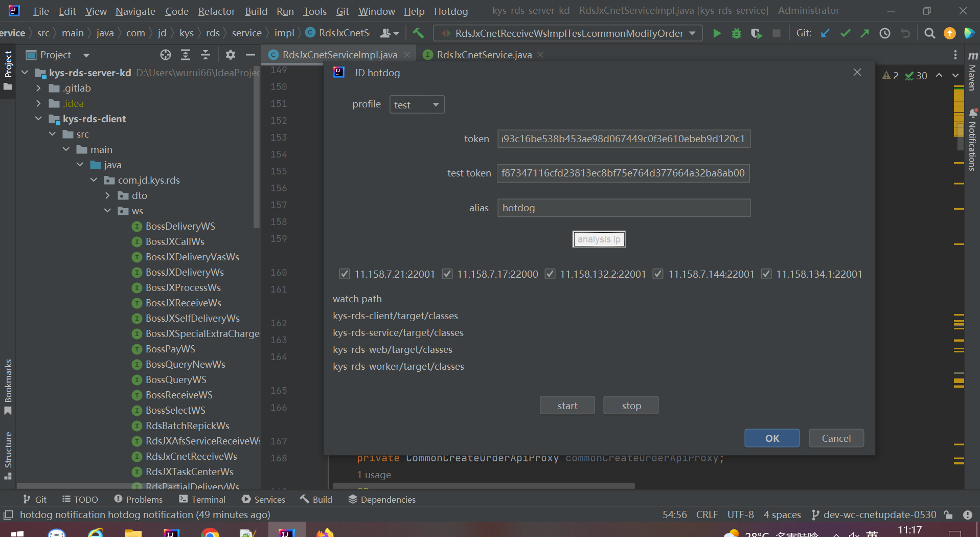Open the Problems tool tab

[x=138, y=499]
